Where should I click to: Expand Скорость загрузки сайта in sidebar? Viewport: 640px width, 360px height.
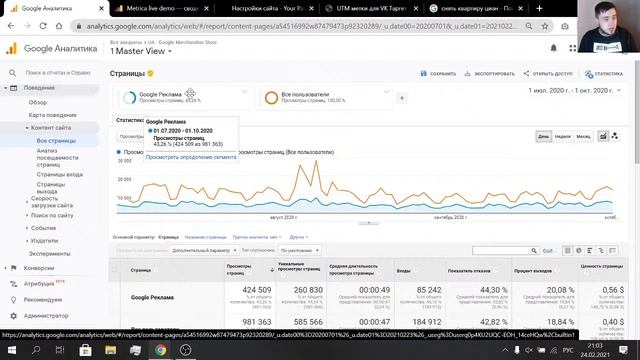point(27,202)
